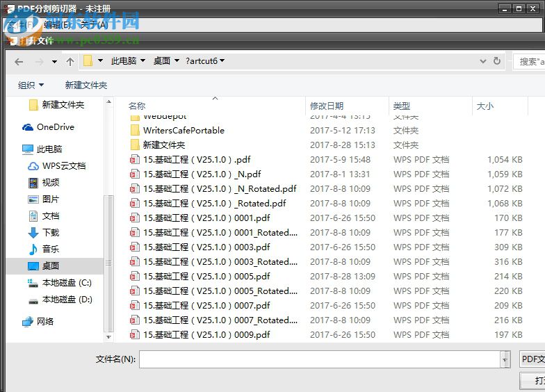Image resolution: width=545 pixels, height=392 pixels.
Task: Open WPS云文档 in sidebar
Action: (57, 165)
